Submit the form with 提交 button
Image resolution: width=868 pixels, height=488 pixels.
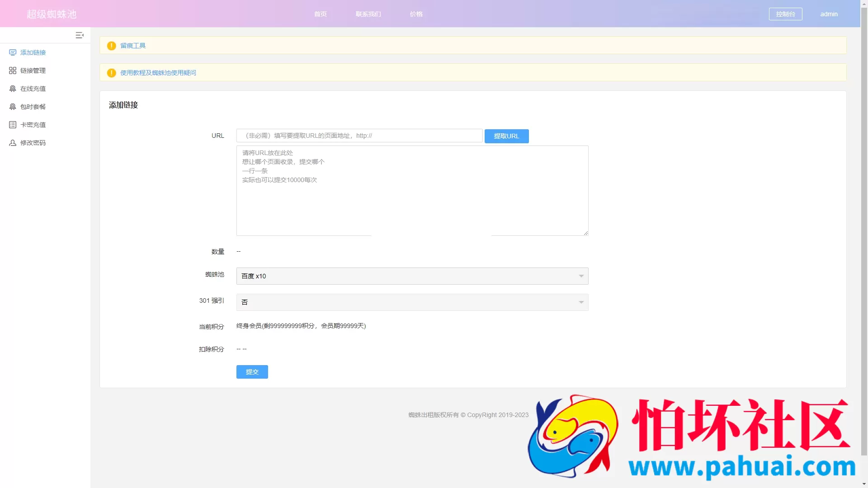tap(252, 372)
